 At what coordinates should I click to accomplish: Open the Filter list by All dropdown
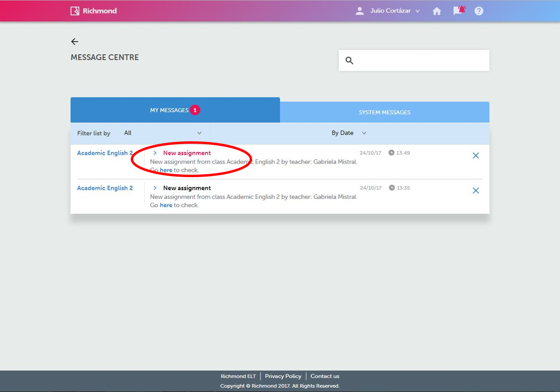(163, 133)
